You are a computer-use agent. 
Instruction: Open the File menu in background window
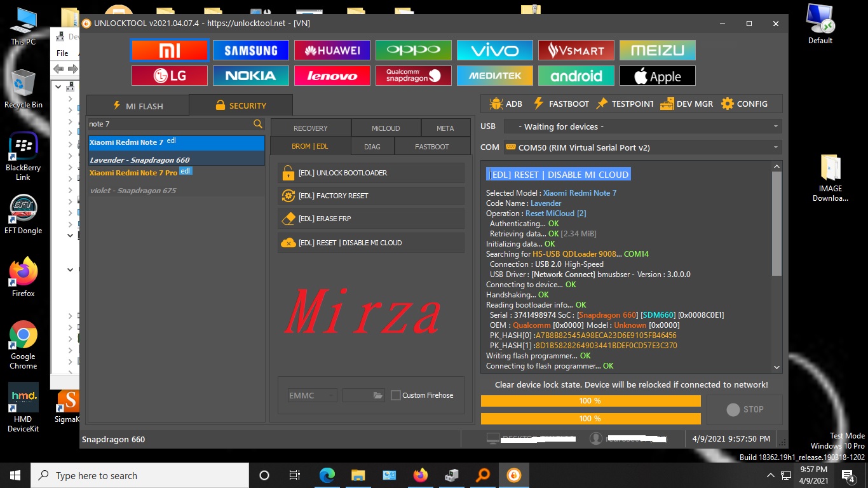pos(62,53)
